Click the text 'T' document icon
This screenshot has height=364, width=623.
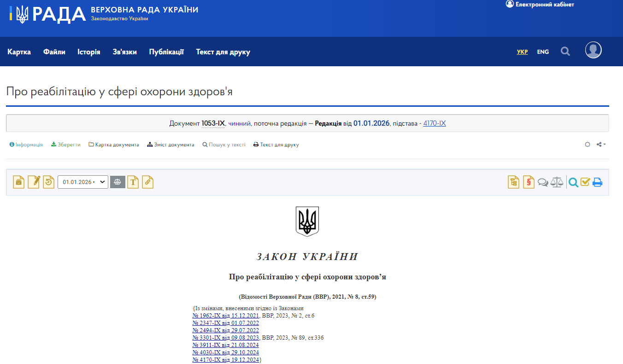pyautogui.click(x=133, y=182)
